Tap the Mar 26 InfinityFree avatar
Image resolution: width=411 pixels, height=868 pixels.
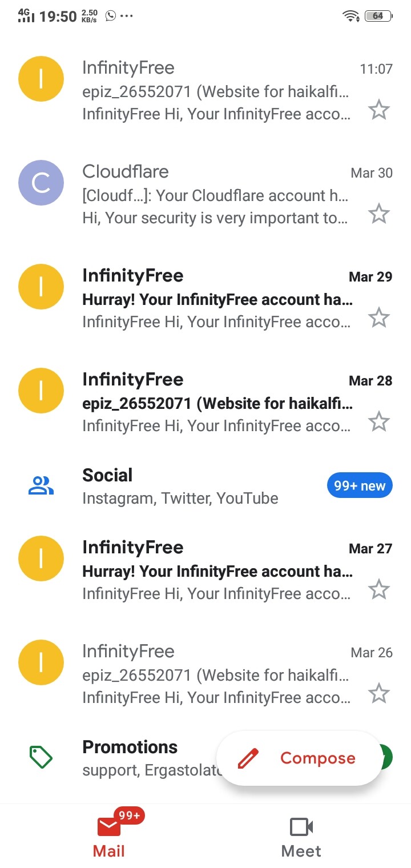[x=41, y=662]
